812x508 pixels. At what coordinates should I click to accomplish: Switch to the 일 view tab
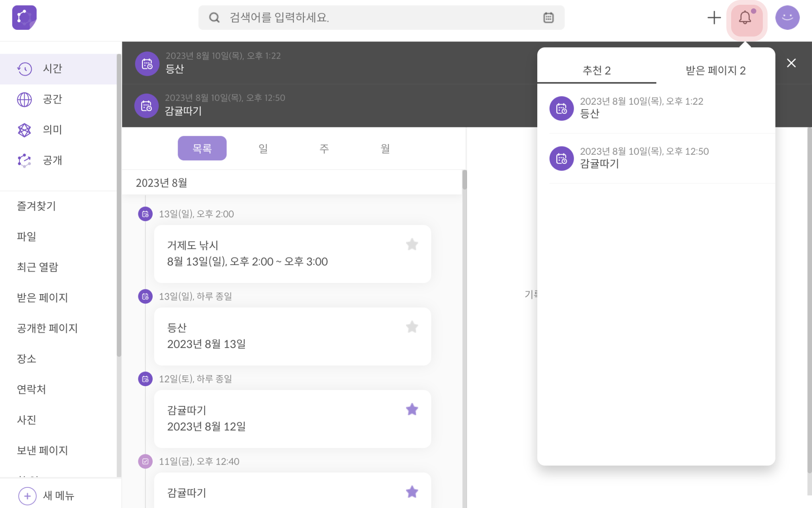click(x=263, y=148)
